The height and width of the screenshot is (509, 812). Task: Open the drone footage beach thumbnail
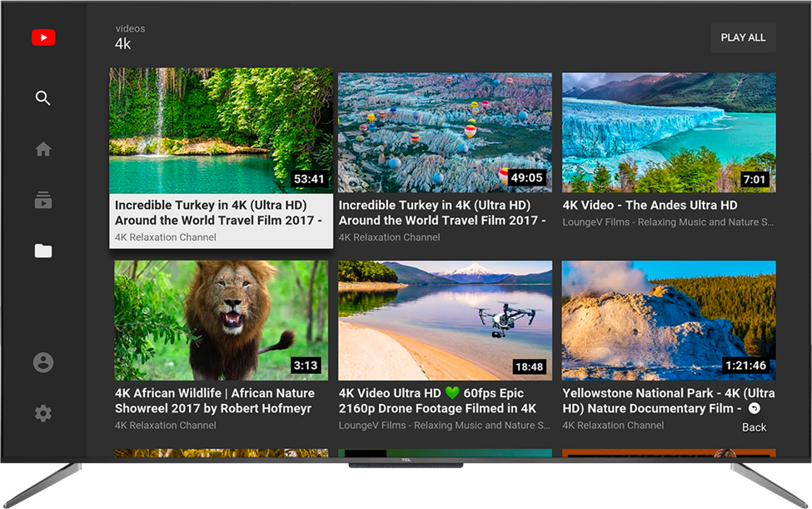(445, 320)
